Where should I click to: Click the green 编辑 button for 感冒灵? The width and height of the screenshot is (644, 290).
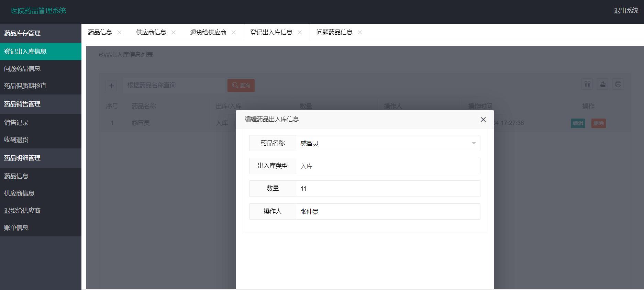[578, 123]
